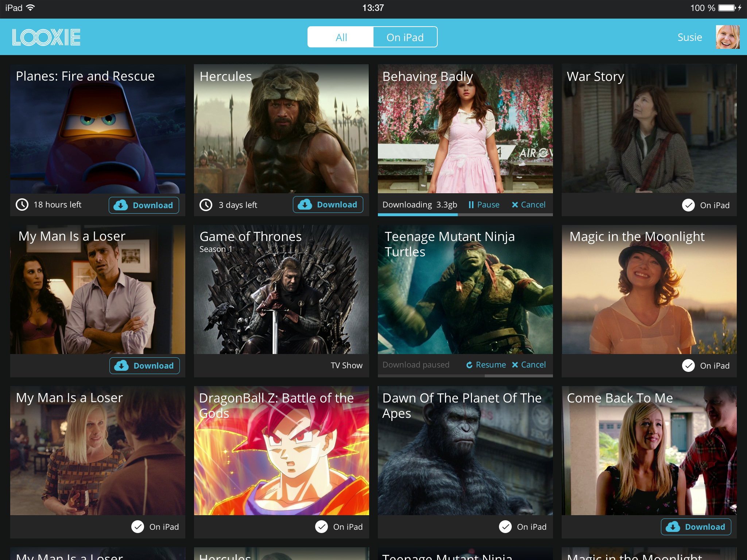
Task: Click the resume circular arrow icon under Ninja Turtles
Action: [x=469, y=365]
